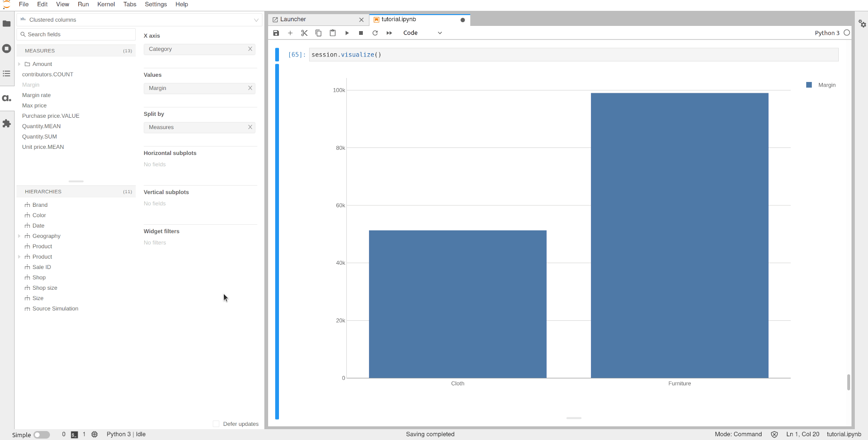
Task: Restart the kernel with the refresh icon
Action: click(x=375, y=33)
